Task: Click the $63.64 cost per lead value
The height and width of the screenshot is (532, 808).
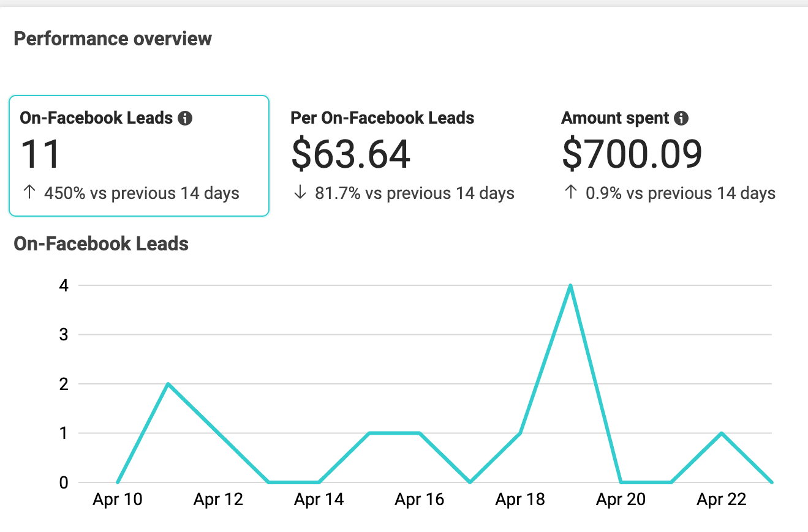Action: (350, 154)
